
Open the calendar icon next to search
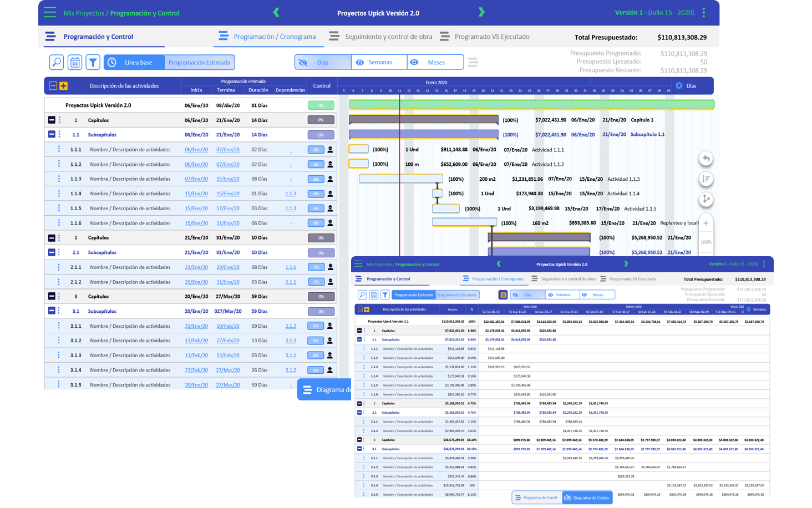click(x=75, y=63)
